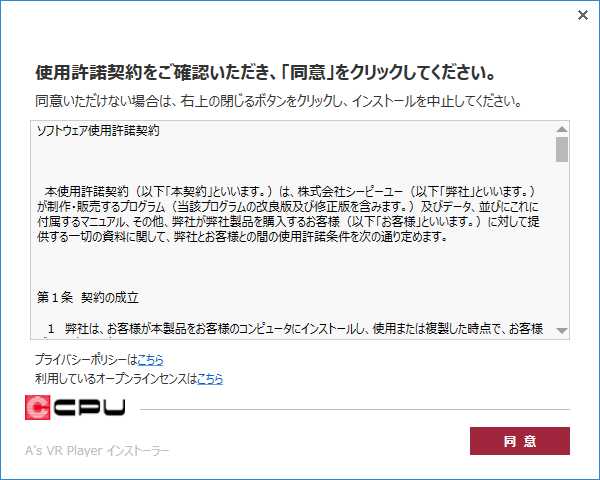Click the scrollbar track below the thumb
The image size is (600, 480).
click(562, 243)
